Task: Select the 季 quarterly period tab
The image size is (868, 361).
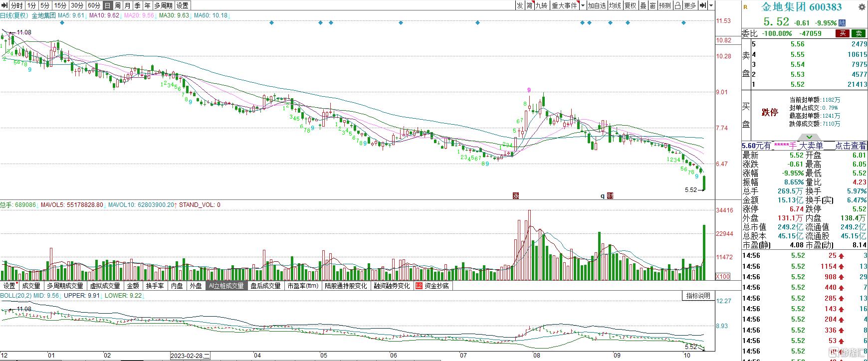Action: 137,5
